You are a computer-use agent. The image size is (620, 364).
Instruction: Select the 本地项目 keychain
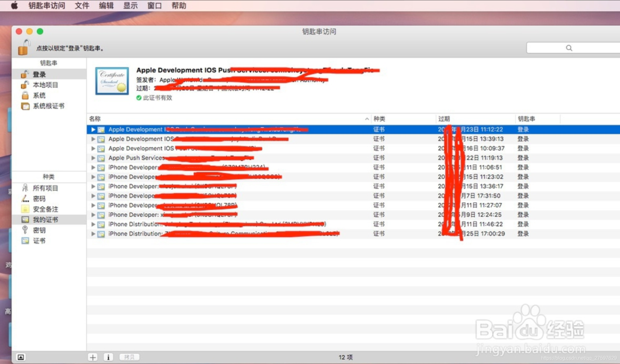49,85
